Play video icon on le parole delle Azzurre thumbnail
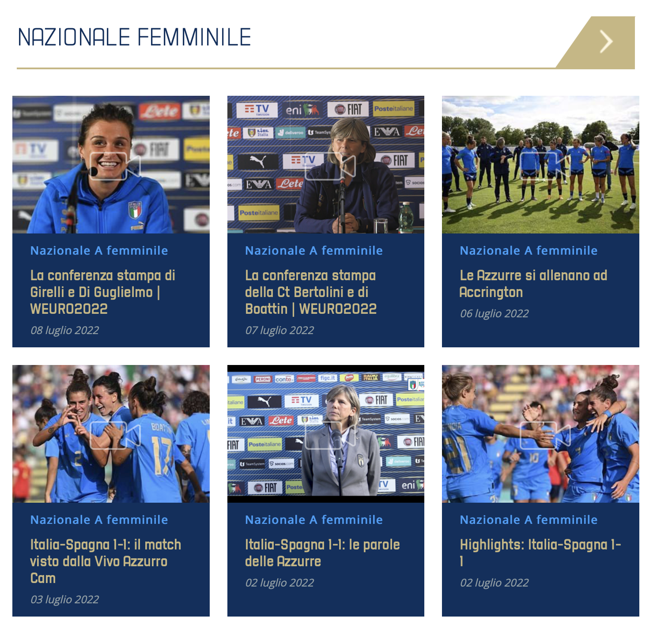Image resolution: width=672 pixels, height=632 pixels. point(330,435)
